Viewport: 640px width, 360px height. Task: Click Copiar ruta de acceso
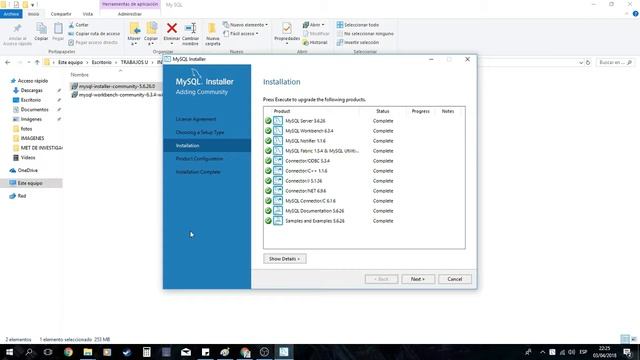click(x=94, y=33)
